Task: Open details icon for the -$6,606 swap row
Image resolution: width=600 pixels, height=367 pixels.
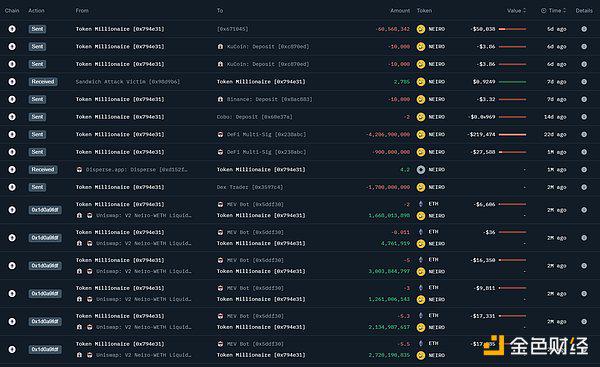Action: tap(584, 210)
